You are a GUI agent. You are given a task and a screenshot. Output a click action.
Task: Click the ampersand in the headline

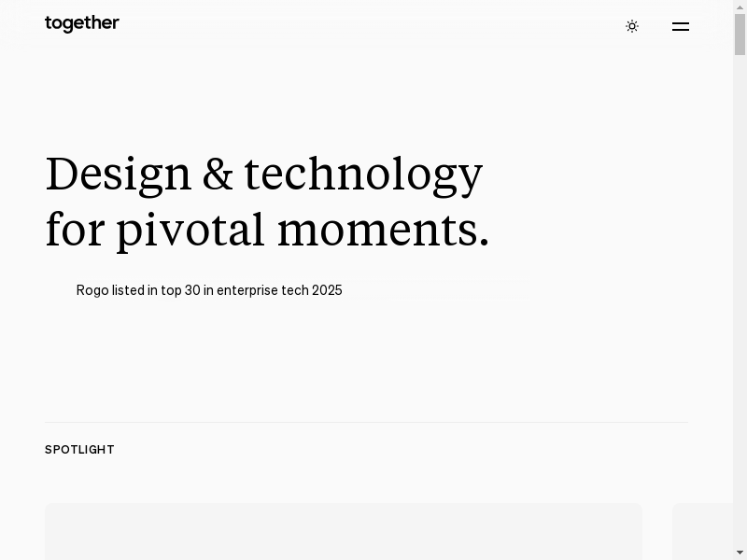click(x=218, y=175)
